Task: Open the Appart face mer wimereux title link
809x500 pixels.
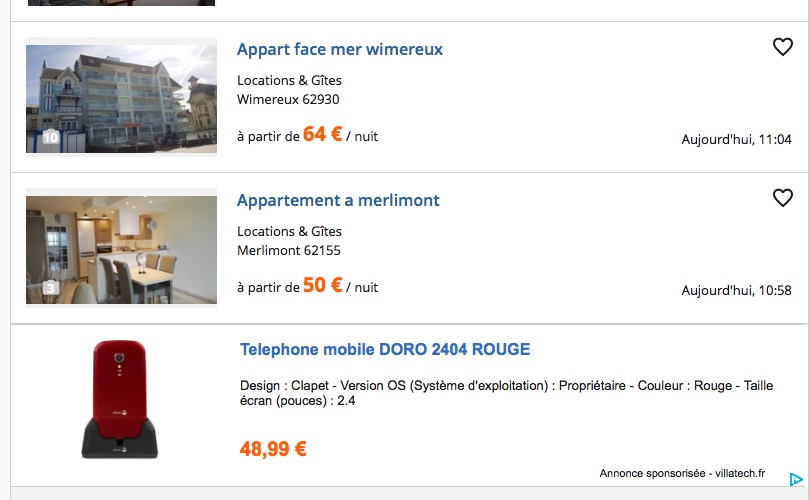Action: pos(339,49)
